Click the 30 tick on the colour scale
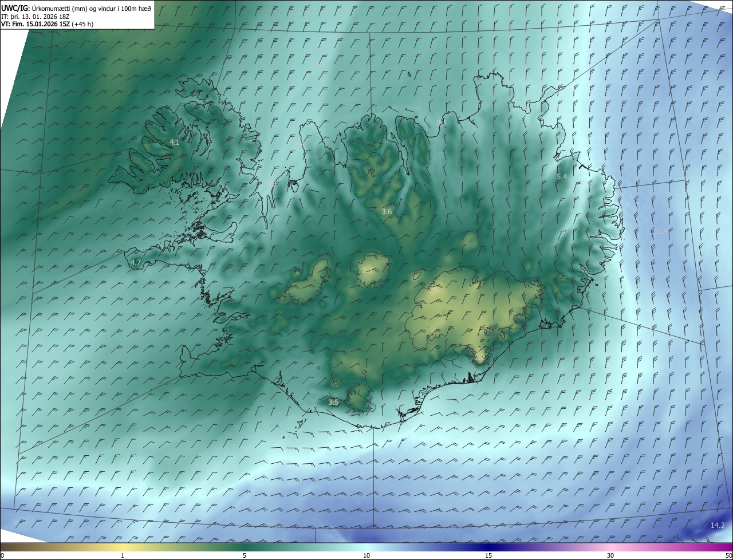The height and width of the screenshot is (560, 733). tap(610, 555)
